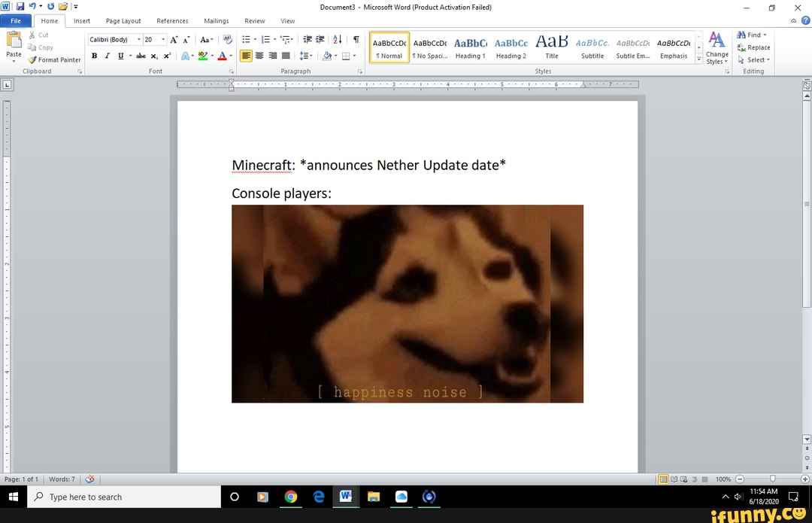Open the Borders dropdown arrow
The width and height of the screenshot is (812, 523).
[x=354, y=56]
